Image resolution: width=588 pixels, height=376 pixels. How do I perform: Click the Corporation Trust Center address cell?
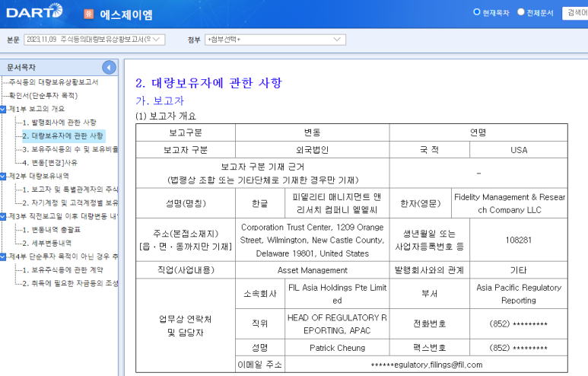click(312, 241)
